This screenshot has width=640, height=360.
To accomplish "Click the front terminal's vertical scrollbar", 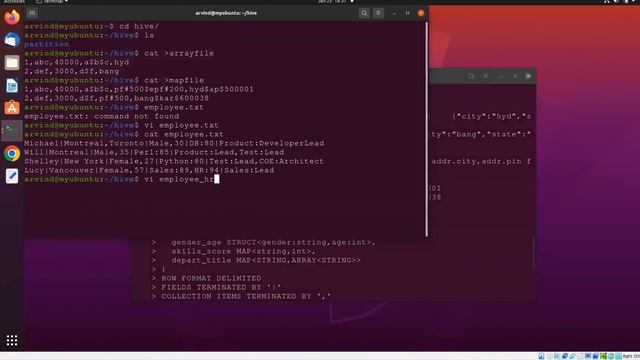I will 427,129.
